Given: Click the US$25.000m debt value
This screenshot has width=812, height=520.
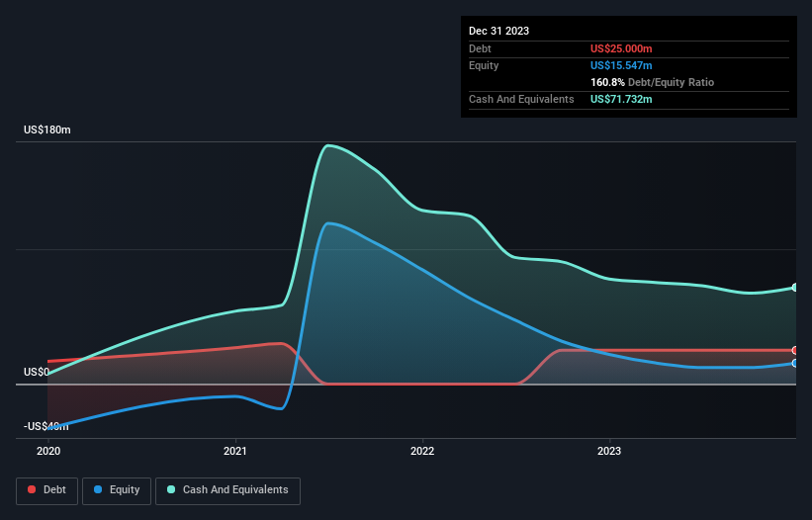Looking at the screenshot, I should (621, 48).
